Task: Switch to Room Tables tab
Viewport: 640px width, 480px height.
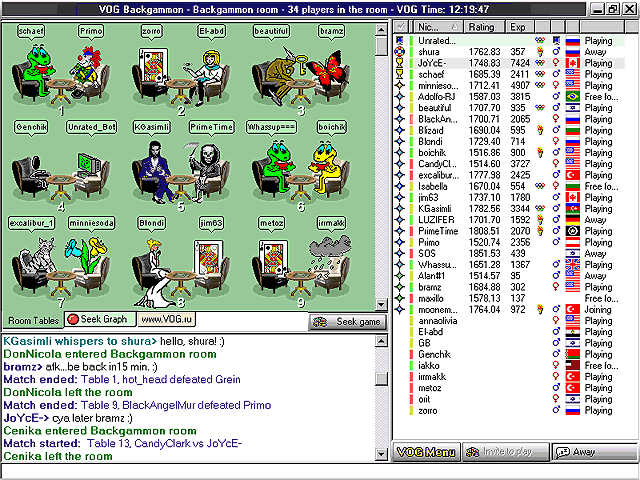Action: [x=33, y=320]
